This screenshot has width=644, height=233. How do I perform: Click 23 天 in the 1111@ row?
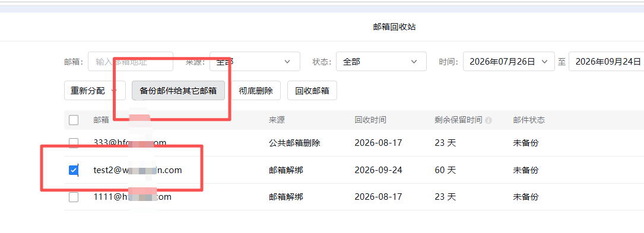(x=445, y=197)
